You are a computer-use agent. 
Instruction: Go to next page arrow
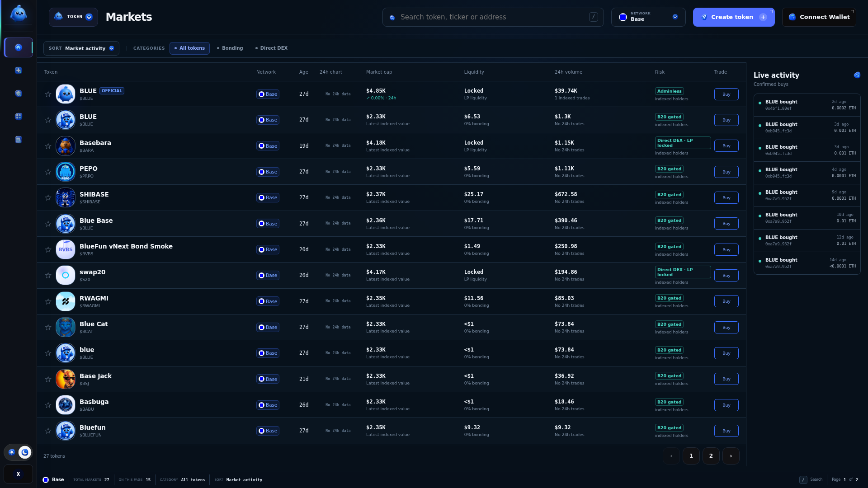click(731, 456)
